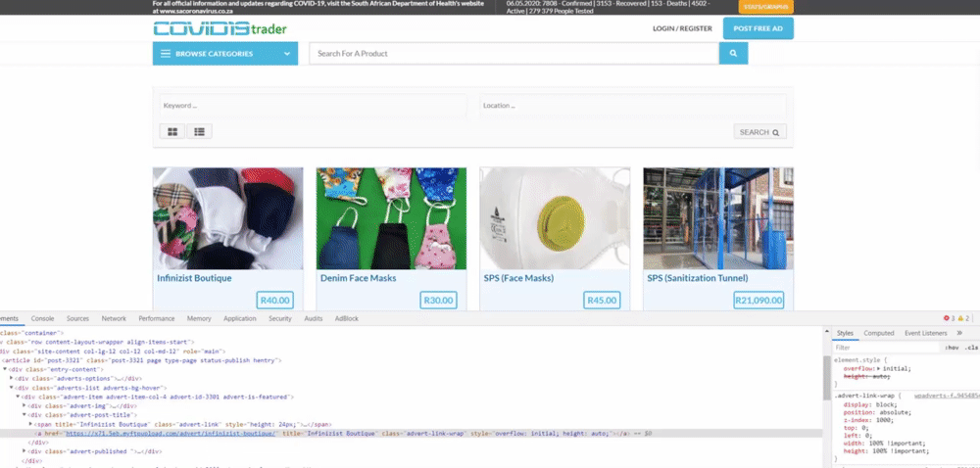Click the Infinizist Boutique masks image
This screenshot has height=468, width=980.
pos(228,218)
